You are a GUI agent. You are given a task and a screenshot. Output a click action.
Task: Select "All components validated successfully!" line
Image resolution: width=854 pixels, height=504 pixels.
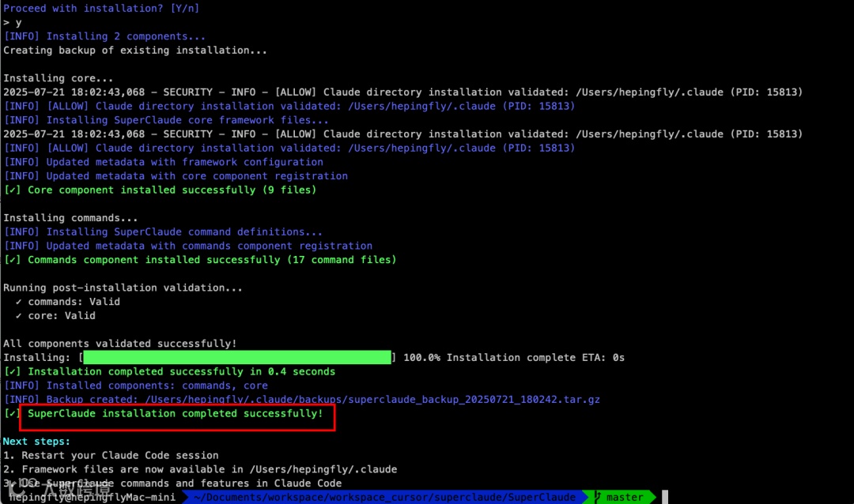[120, 344]
